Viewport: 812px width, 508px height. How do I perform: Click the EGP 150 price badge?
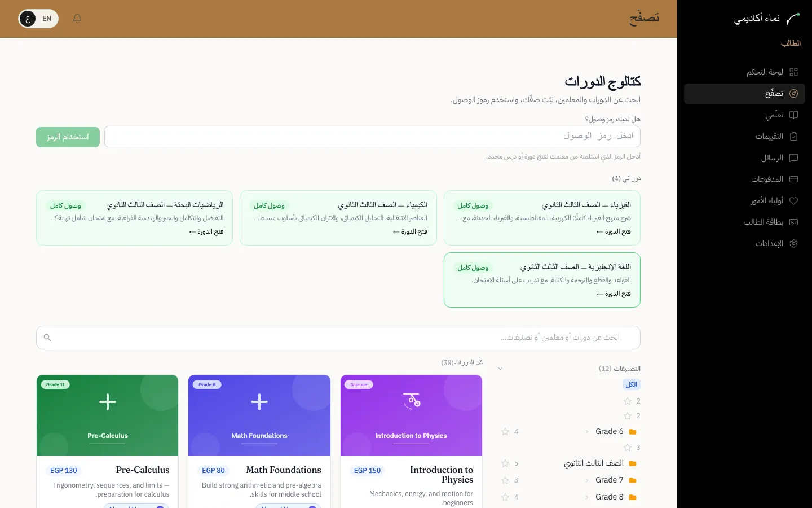[368, 471]
